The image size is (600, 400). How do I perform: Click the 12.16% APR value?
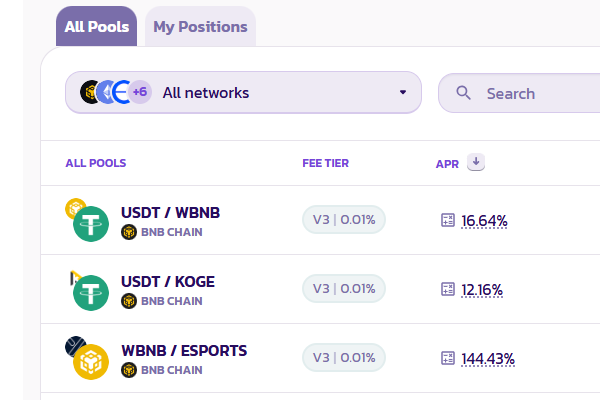482,290
